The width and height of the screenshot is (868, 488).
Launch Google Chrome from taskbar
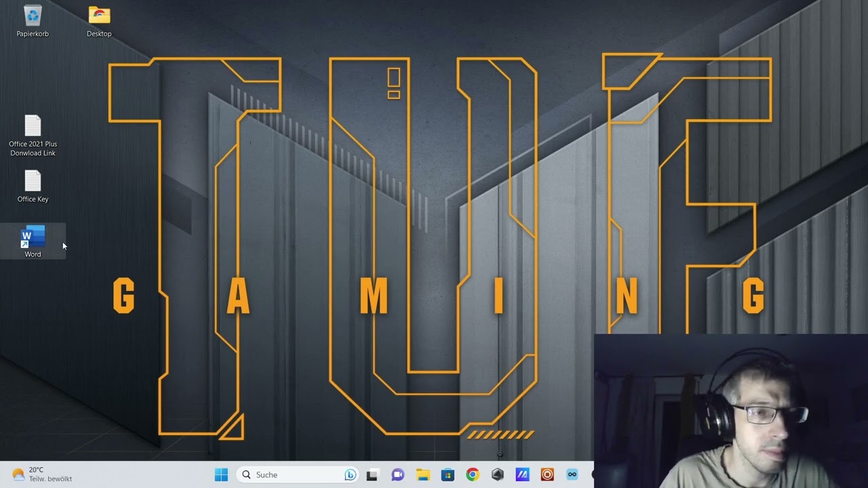473,474
